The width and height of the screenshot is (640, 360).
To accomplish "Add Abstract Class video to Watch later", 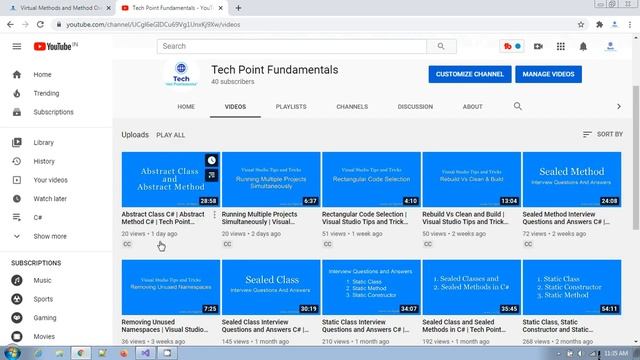I will click(211, 160).
